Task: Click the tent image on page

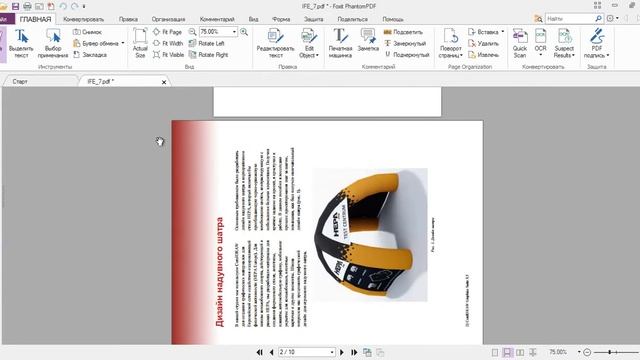Action: (x=370, y=234)
